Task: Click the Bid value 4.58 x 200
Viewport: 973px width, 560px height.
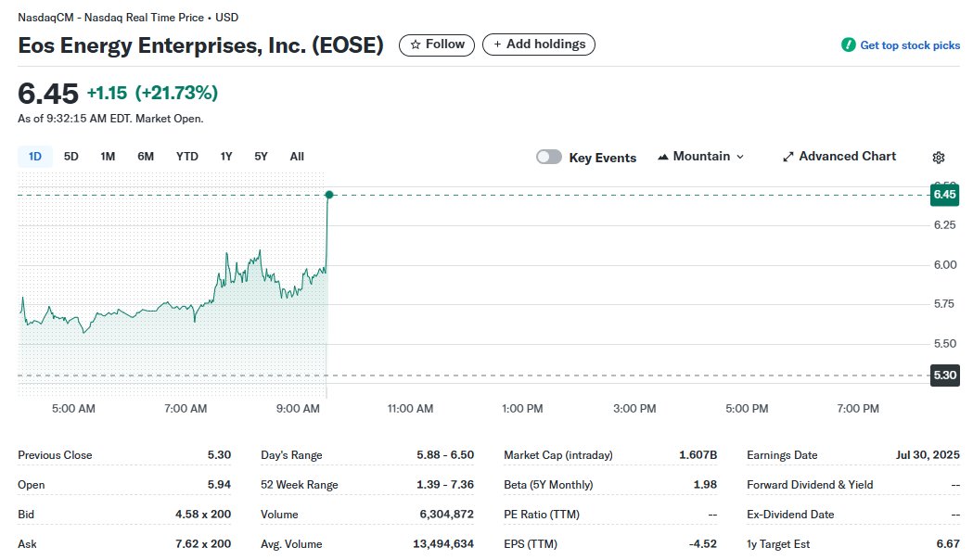Action: click(x=203, y=515)
